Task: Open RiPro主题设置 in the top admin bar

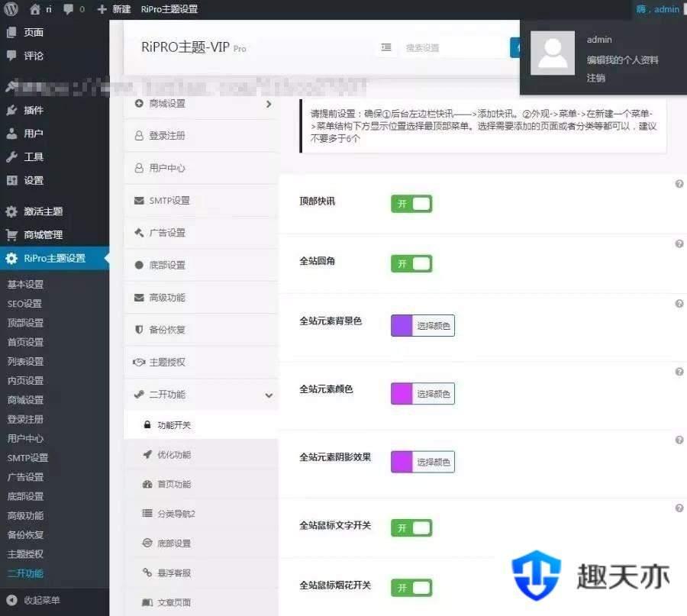Action: [169, 8]
